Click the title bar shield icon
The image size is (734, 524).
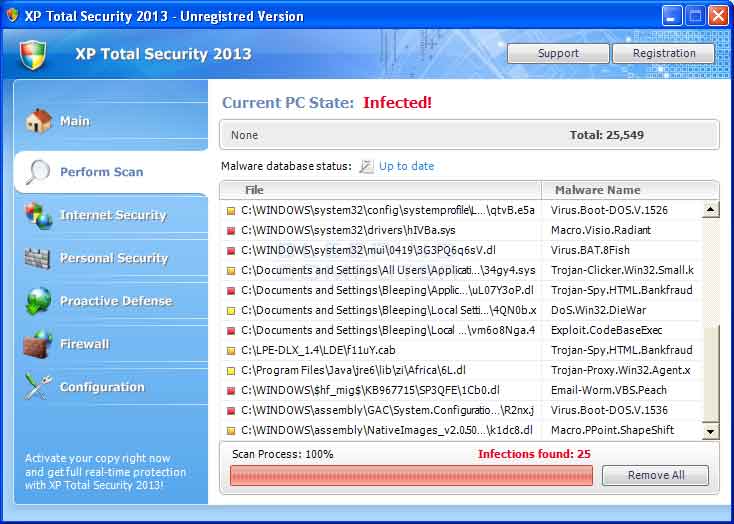coord(12,15)
